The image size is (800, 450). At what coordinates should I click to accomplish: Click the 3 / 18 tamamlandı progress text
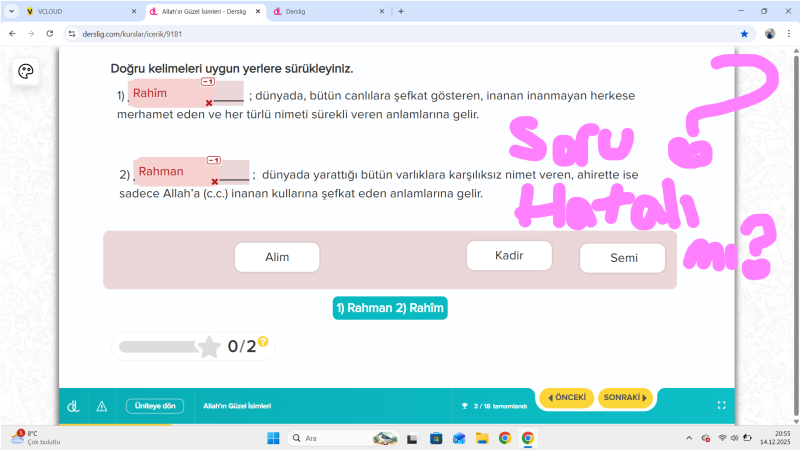pos(501,406)
